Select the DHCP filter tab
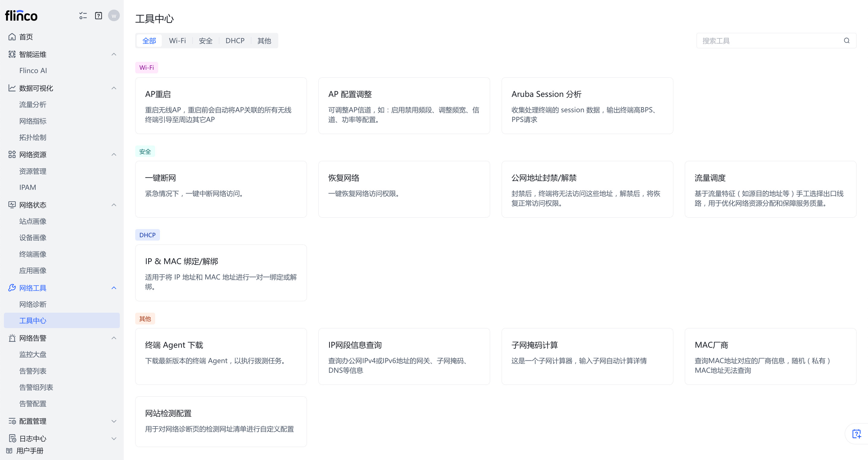868x460 pixels. [235, 41]
